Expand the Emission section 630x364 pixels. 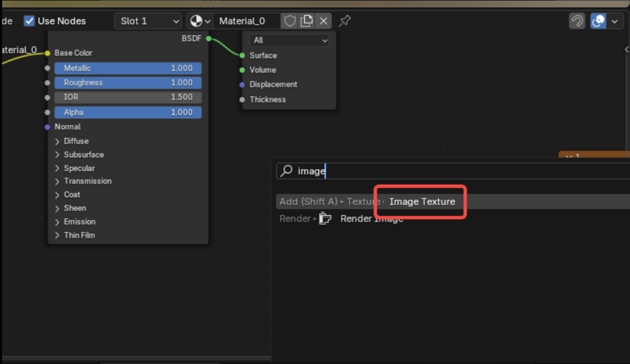pyautogui.click(x=58, y=222)
